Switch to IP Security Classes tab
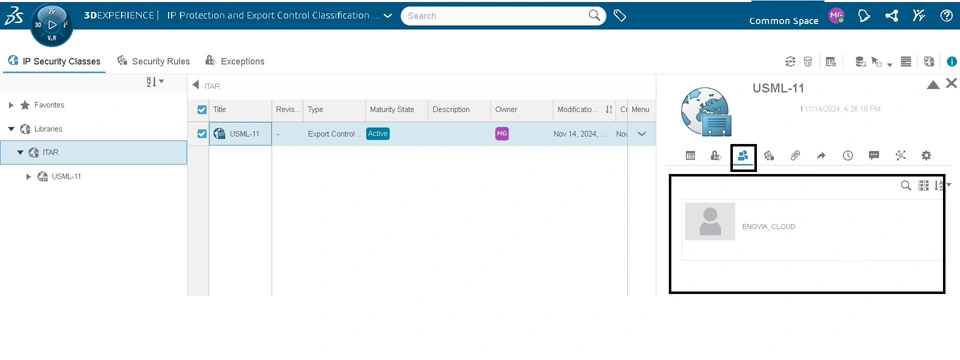Viewport: 960px width, 360px height. coord(54,61)
